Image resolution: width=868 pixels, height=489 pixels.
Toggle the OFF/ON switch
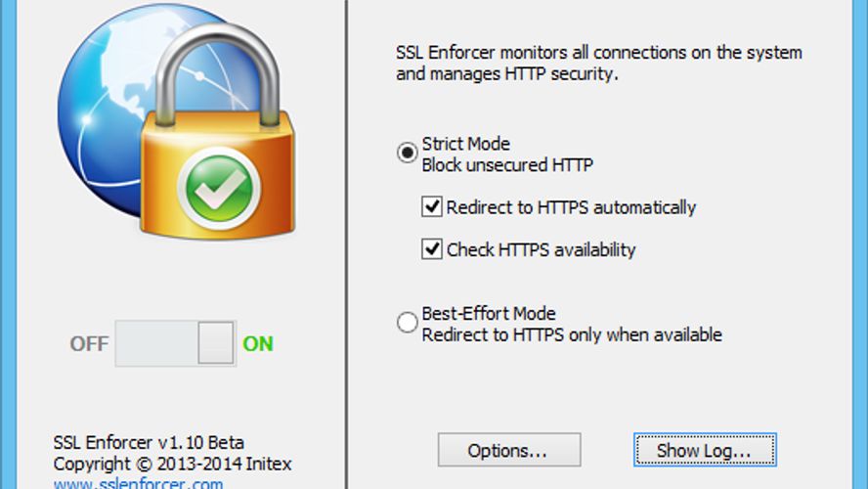pos(175,343)
